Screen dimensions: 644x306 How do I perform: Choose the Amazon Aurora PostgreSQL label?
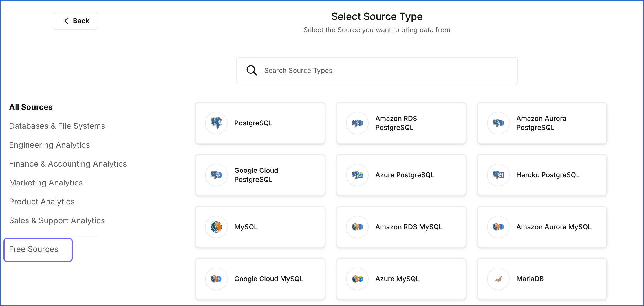coord(541,123)
